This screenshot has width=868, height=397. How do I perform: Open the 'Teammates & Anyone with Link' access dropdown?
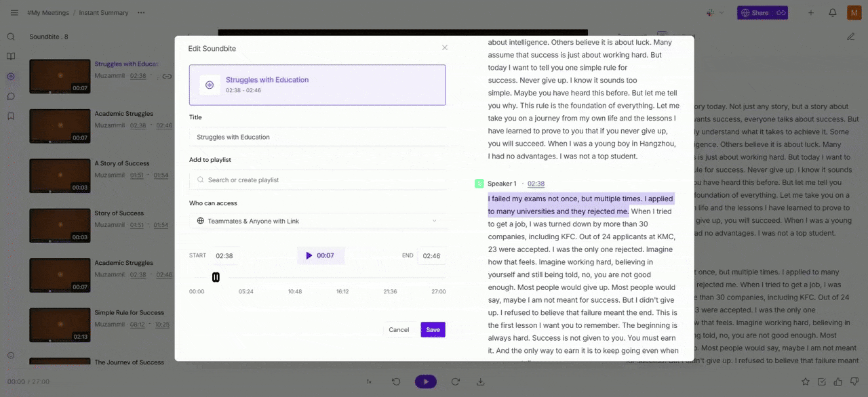[x=317, y=221]
